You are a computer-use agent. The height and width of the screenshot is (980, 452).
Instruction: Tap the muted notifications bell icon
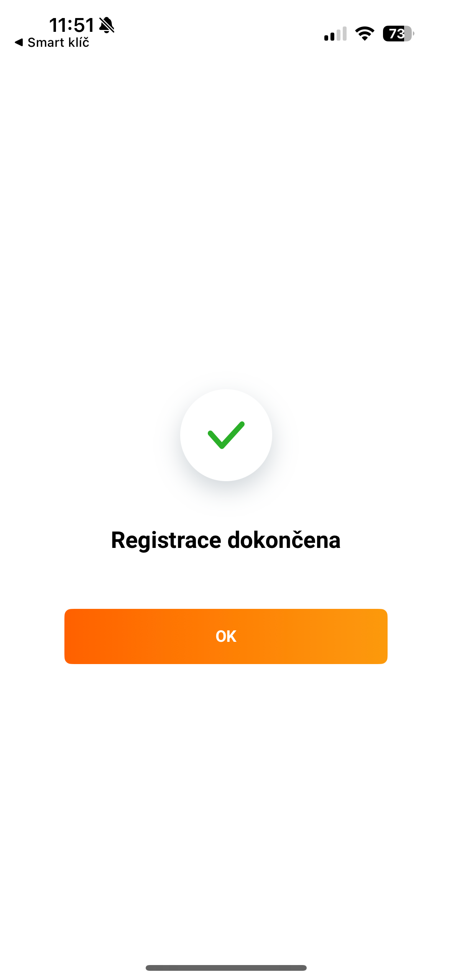pyautogui.click(x=106, y=25)
